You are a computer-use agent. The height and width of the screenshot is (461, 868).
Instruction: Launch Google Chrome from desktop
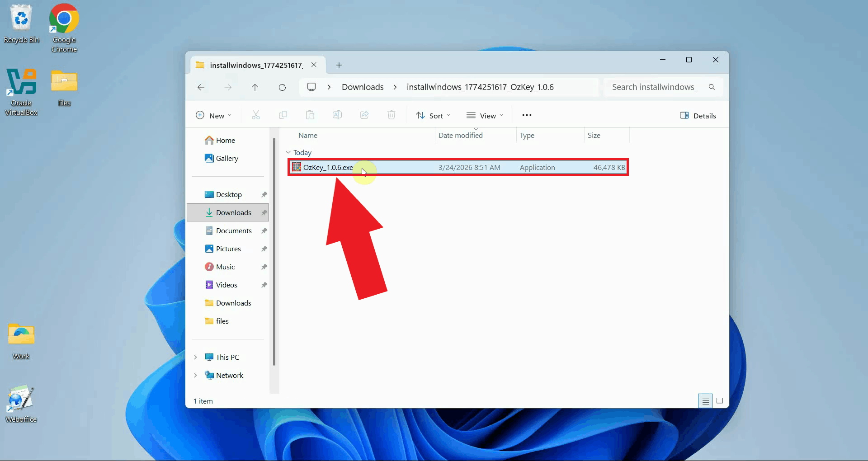64,28
